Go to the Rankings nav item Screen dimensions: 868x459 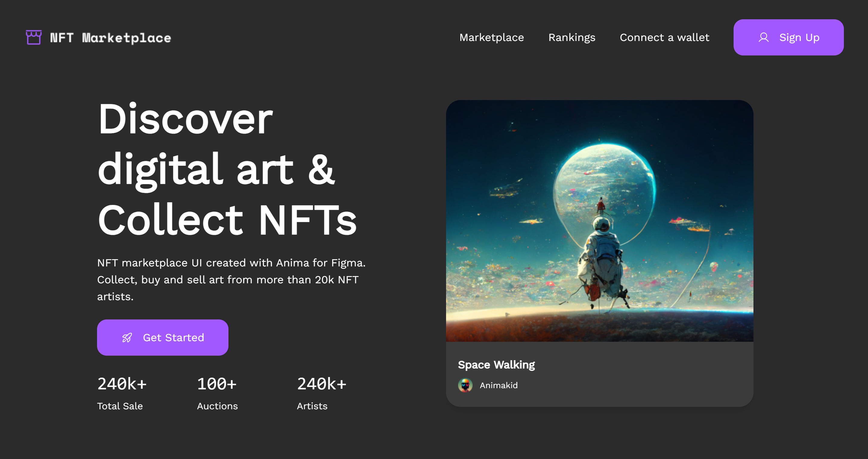click(572, 37)
